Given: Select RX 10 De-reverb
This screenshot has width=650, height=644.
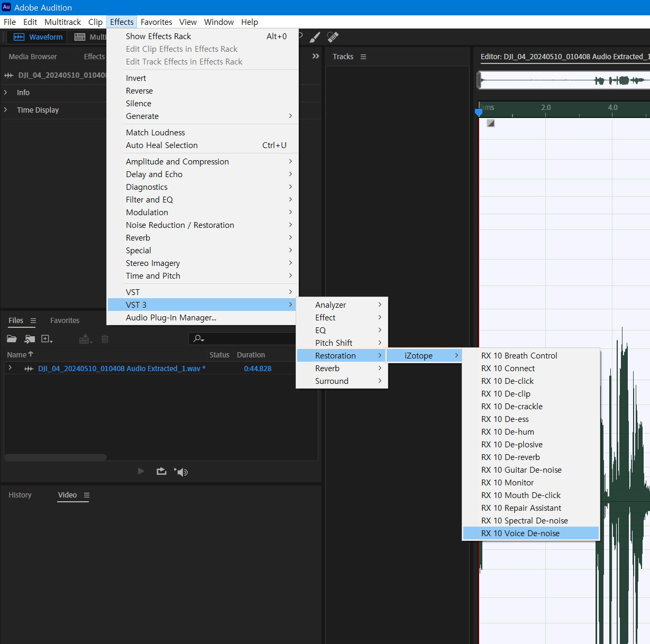Looking at the screenshot, I should (x=531, y=457).
